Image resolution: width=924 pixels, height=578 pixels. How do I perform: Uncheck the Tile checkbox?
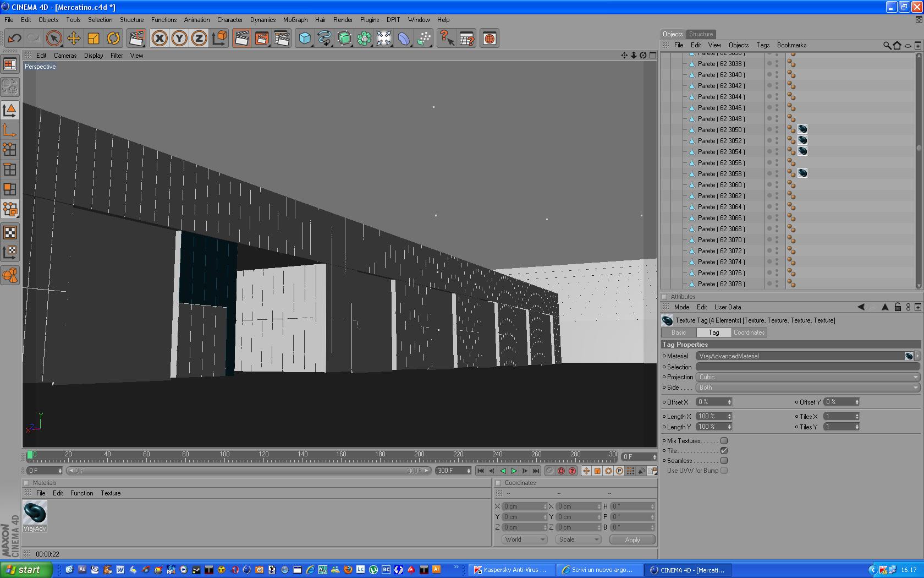pyautogui.click(x=724, y=450)
